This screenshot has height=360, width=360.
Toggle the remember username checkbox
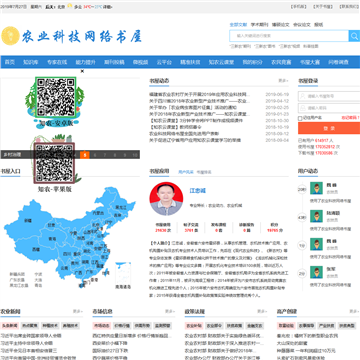(x=300, y=118)
